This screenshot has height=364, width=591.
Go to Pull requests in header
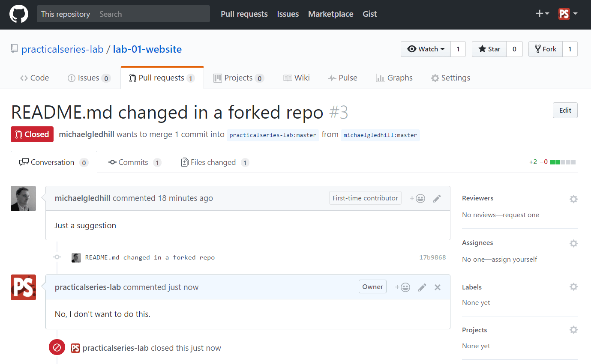(x=244, y=14)
